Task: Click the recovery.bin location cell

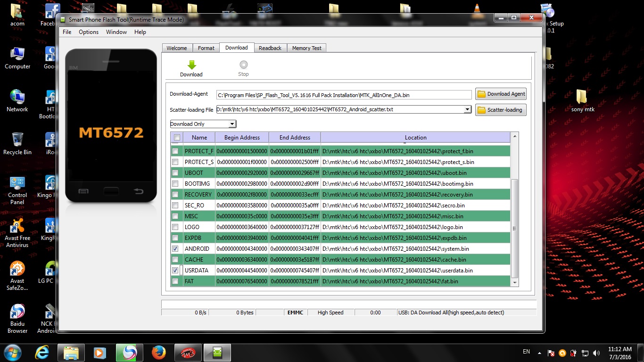Action: tap(415, 195)
